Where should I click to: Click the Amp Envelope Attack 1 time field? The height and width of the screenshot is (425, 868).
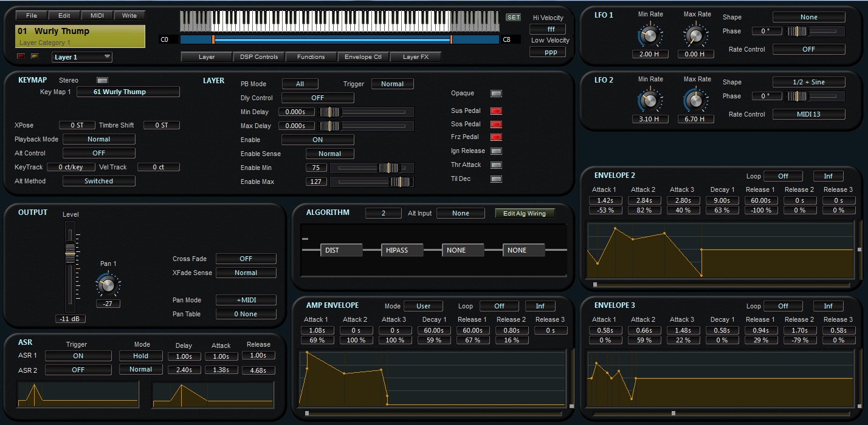316,330
